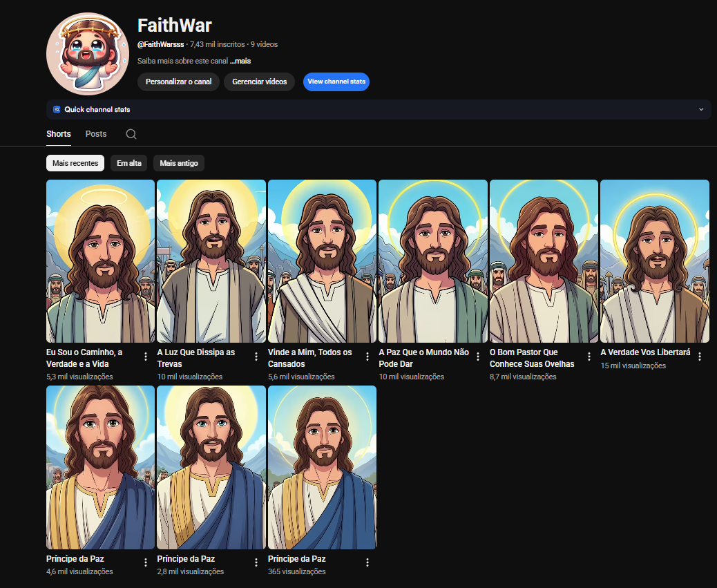Image resolution: width=717 pixels, height=588 pixels.
Task: Select the Mais antigo filter chip
Action: click(179, 163)
